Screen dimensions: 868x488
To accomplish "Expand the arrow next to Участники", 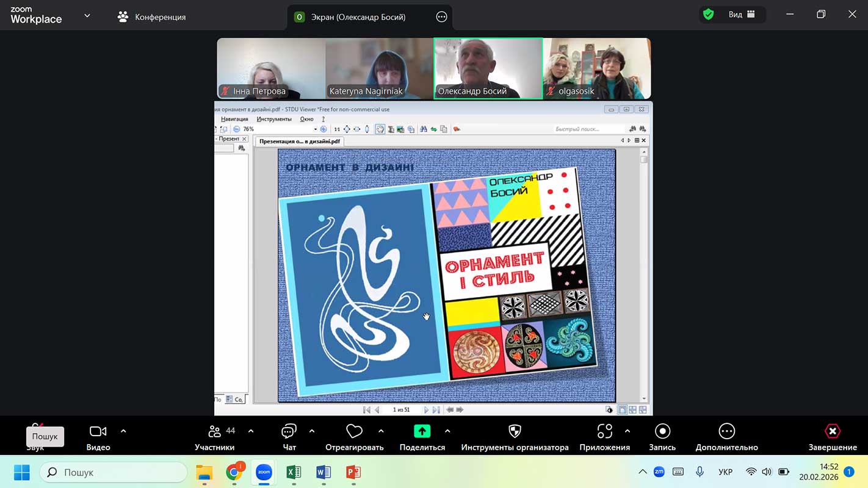I will click(x=251, y=431).
